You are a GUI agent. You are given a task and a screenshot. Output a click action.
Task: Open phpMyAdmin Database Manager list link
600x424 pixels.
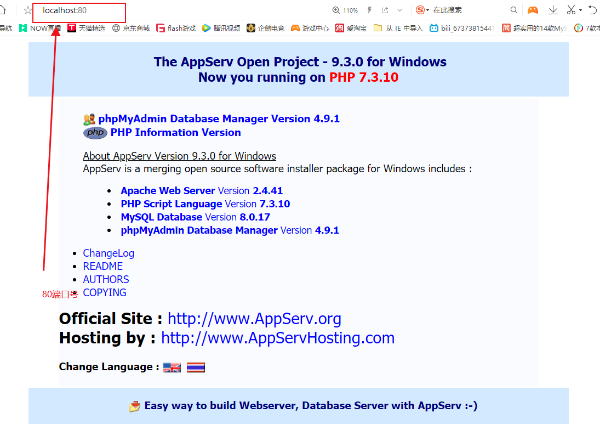tap(230, 230)
